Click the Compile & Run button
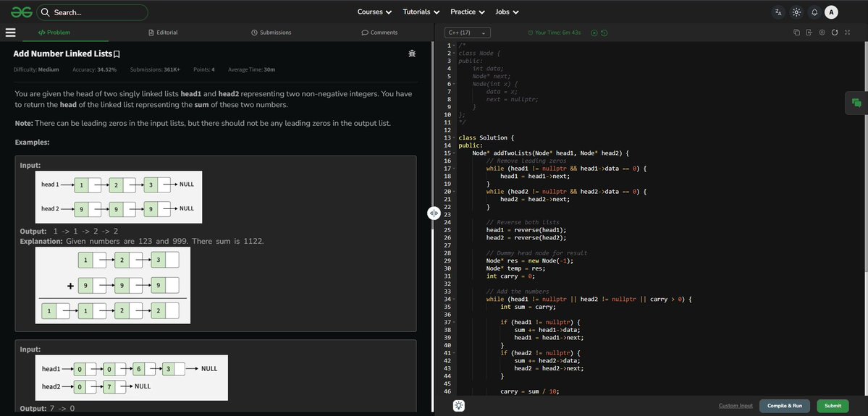Viewport: 868px width, 416px height. pos(785,405)
